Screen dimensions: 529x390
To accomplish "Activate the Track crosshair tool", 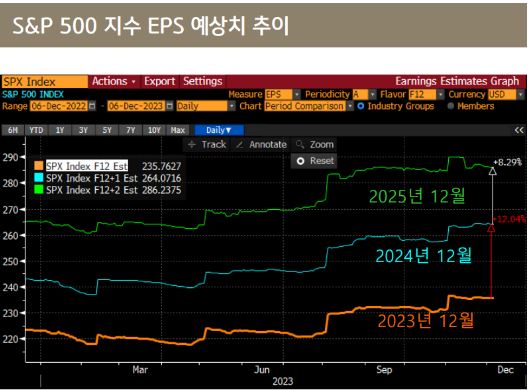I will (x=206, y=145).
